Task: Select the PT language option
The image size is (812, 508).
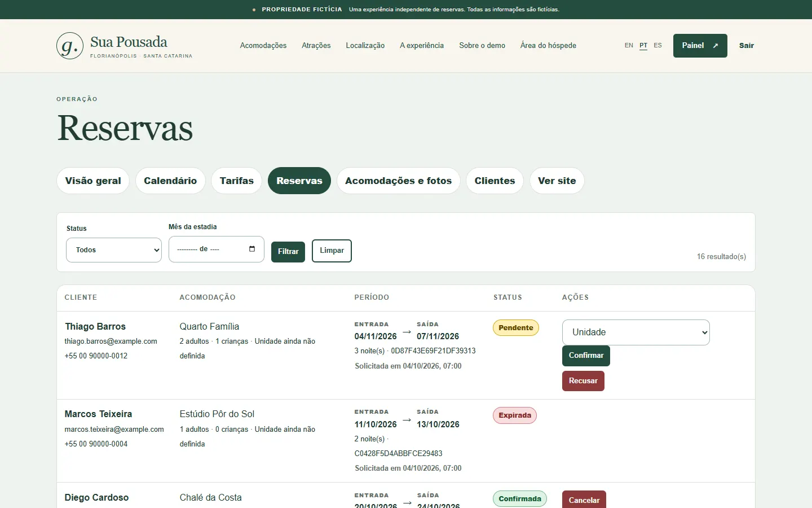Action: (x=643, y=45)
